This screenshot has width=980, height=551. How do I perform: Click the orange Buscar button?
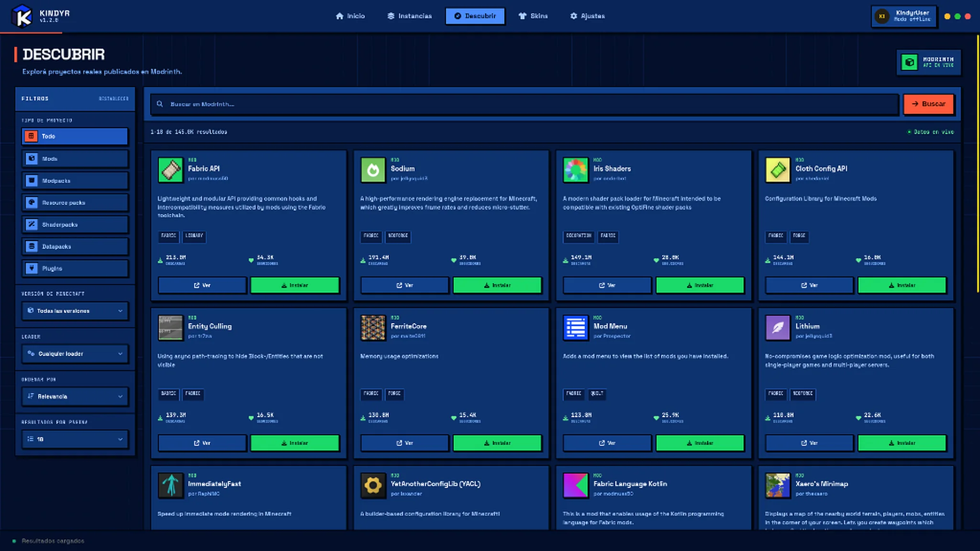point(928,104)
